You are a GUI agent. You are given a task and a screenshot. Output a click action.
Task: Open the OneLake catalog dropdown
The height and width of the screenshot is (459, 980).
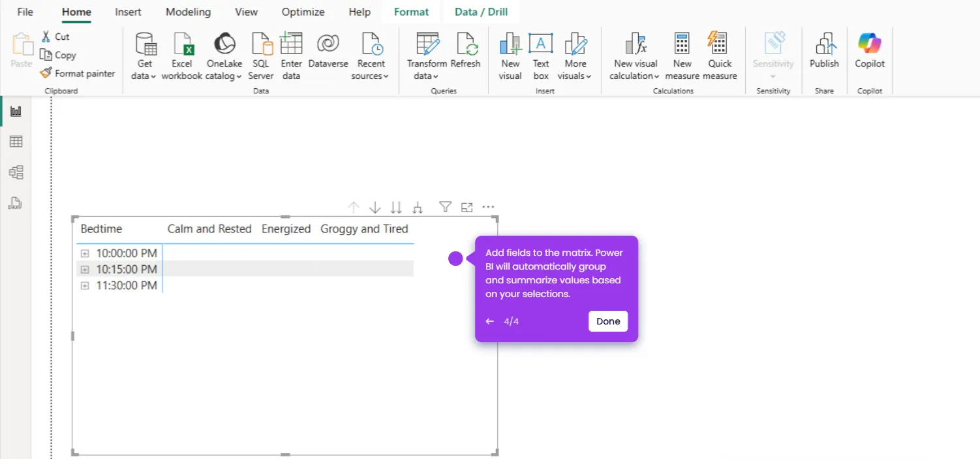point(224,56)
